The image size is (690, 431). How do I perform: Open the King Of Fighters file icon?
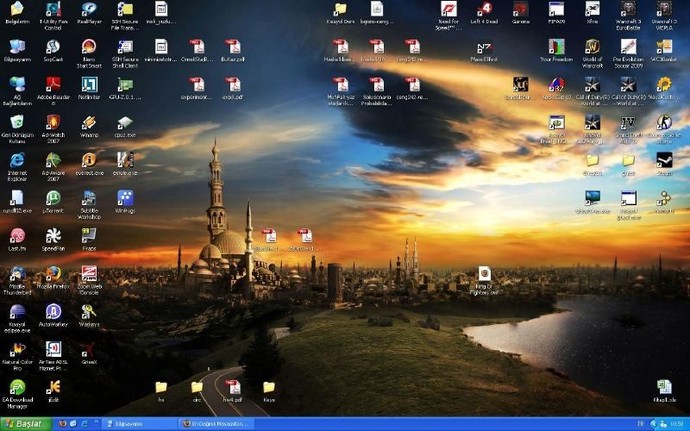click(484, 274)
